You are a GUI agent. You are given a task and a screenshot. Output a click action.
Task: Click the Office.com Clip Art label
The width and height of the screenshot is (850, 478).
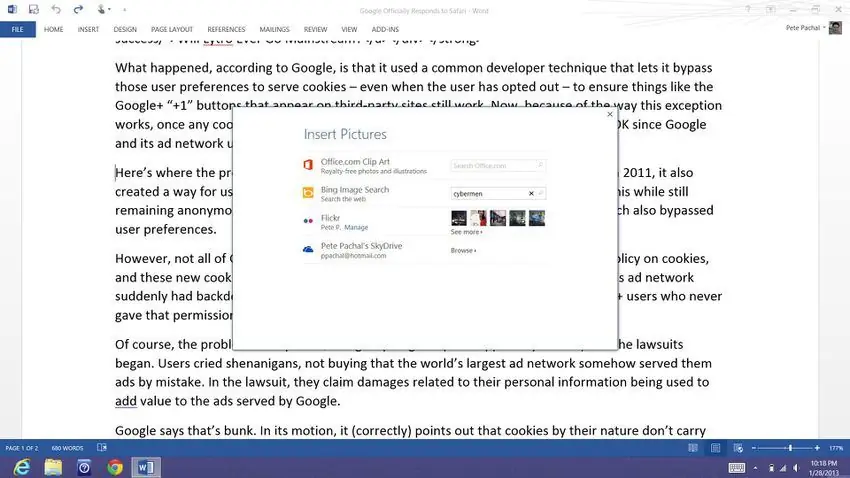point(355,162)
